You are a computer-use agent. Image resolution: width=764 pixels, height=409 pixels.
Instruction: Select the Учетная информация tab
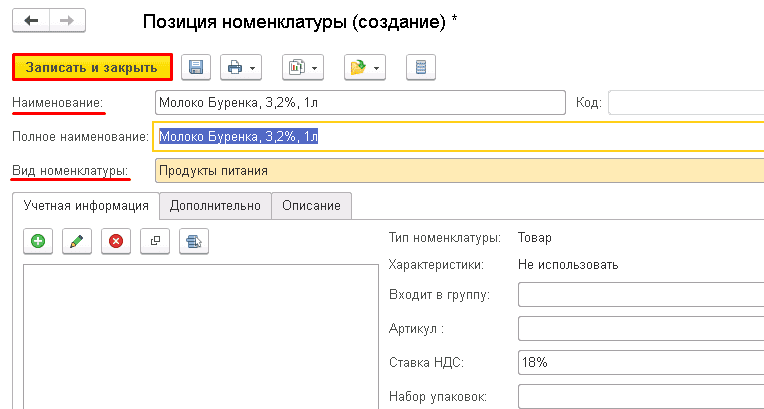click(x=85, y=205)
